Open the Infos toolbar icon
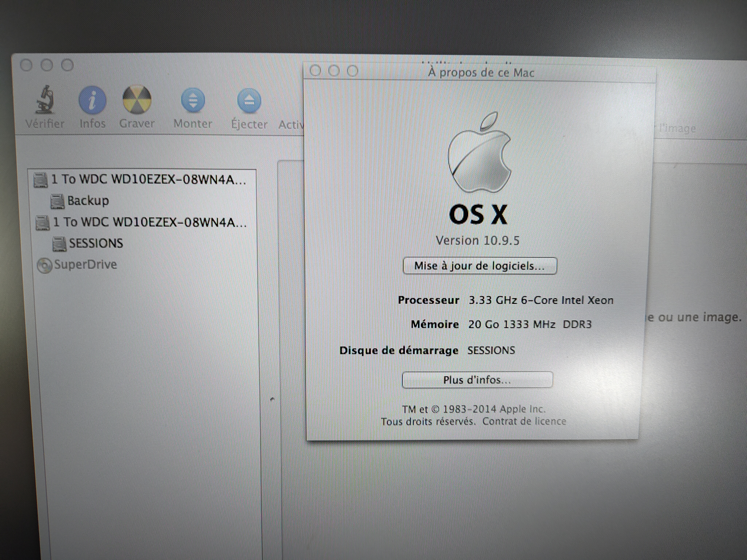747x560 pixels. click(92, 100)
